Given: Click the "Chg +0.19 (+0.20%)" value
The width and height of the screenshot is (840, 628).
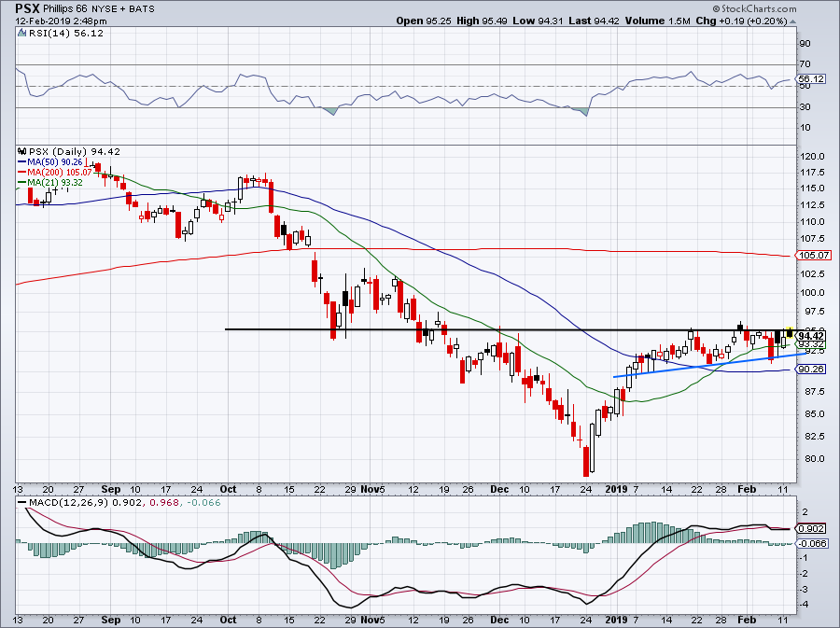Looking at the screenshot, I should (x=741, y=21).
